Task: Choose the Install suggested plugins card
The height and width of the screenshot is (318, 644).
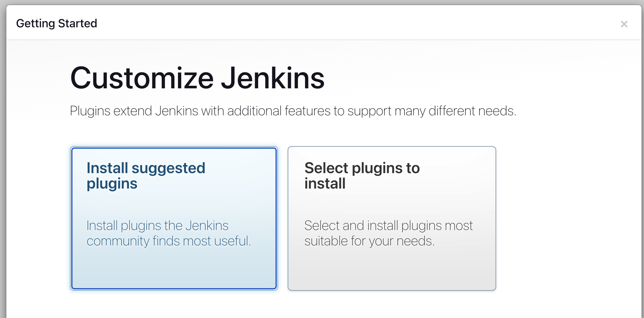Action: coord(174,218)
